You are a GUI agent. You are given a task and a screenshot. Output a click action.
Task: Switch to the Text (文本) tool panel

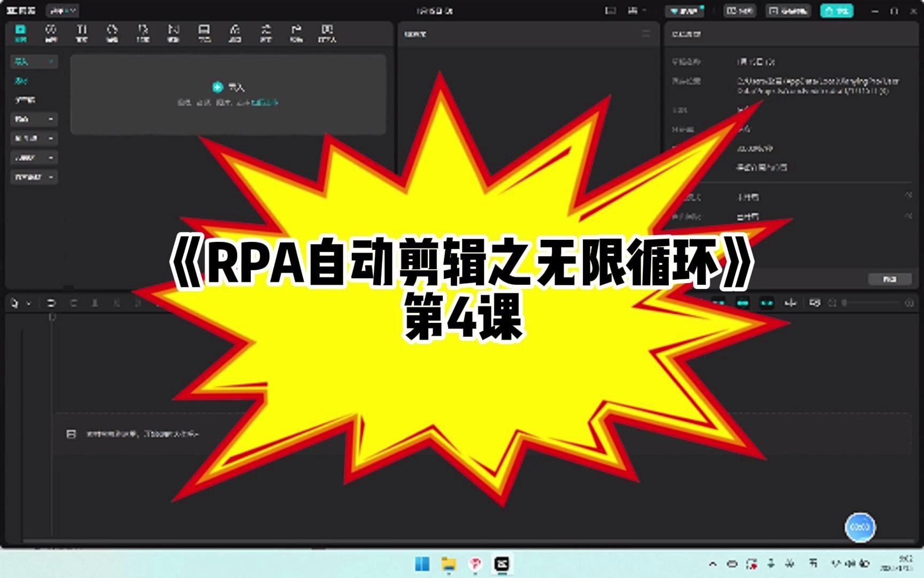(x=81, y=33)
